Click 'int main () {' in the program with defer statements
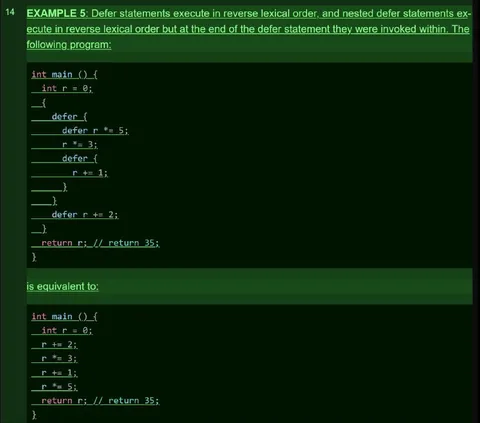Screen dimensions: 480x423 coord(64,74)
